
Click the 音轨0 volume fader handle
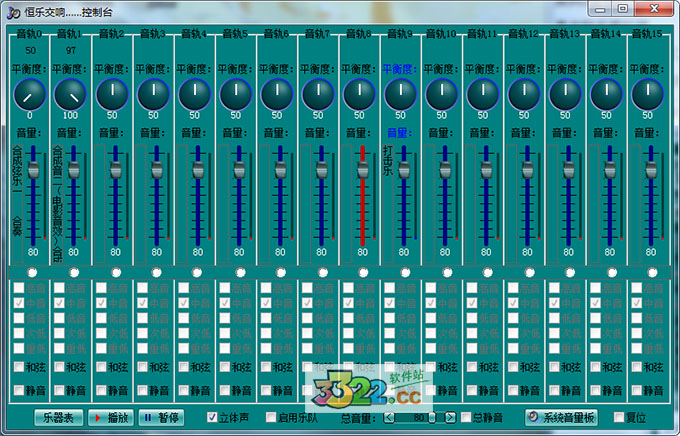click(33, 170)
